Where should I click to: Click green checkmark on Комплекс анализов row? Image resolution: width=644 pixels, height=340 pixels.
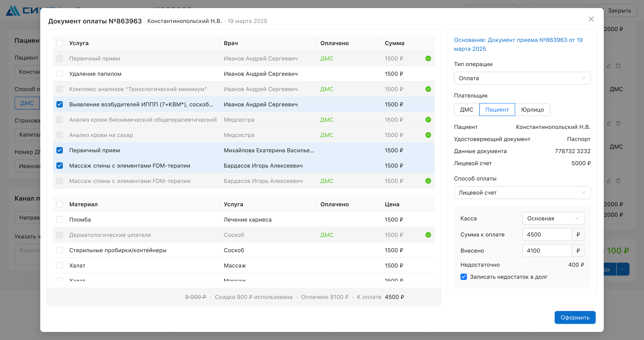[428, 89]
